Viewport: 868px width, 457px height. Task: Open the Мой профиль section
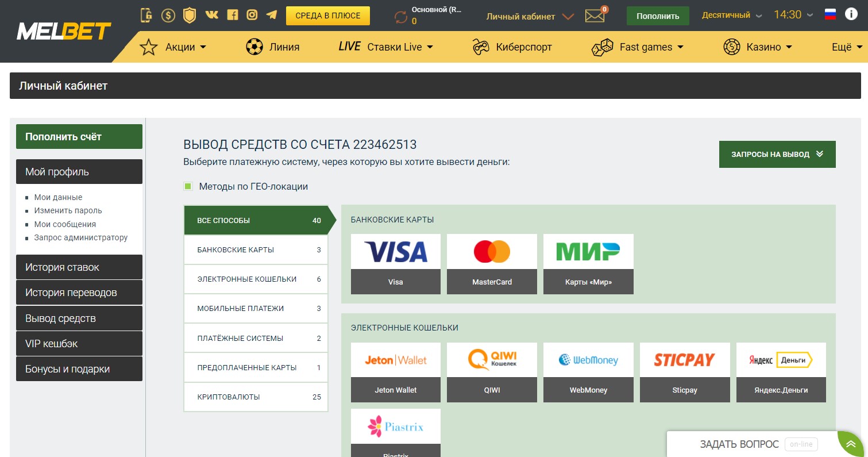pos(79,172)
